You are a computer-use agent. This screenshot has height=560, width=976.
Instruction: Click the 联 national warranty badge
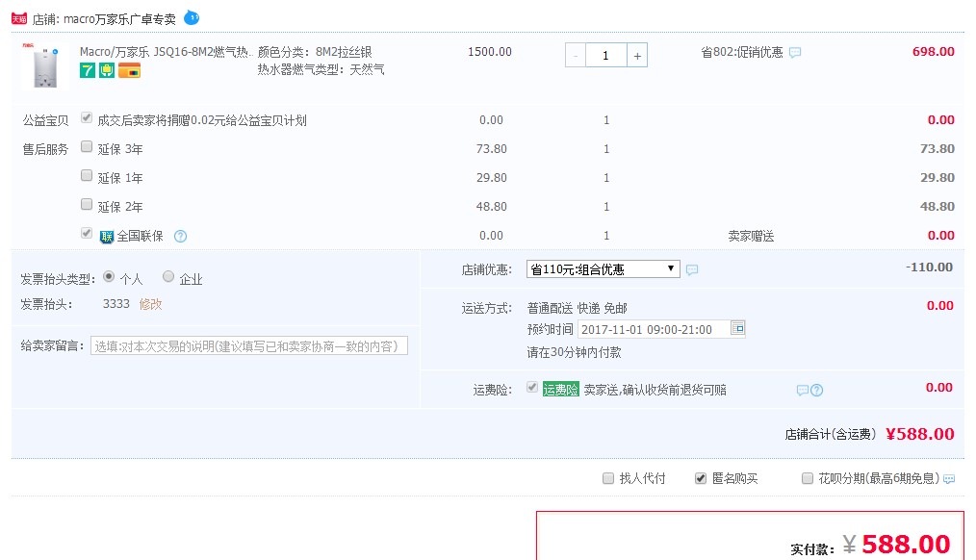[106, 234]
